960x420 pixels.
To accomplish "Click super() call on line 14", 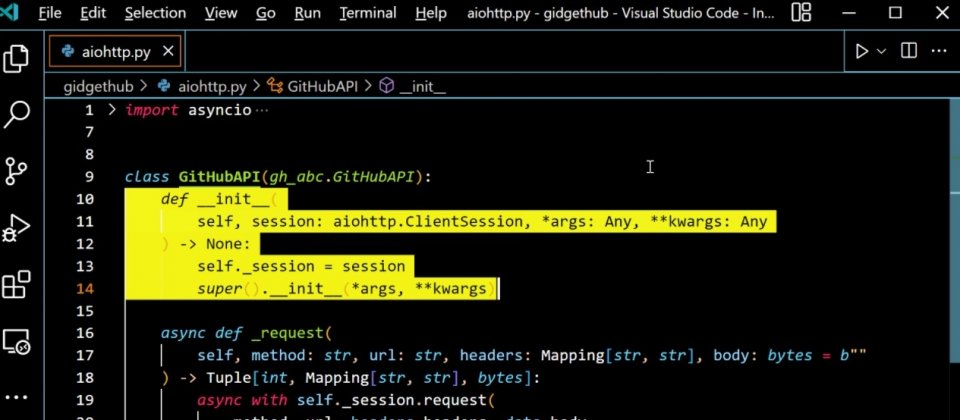I will (x=228, y=288).
